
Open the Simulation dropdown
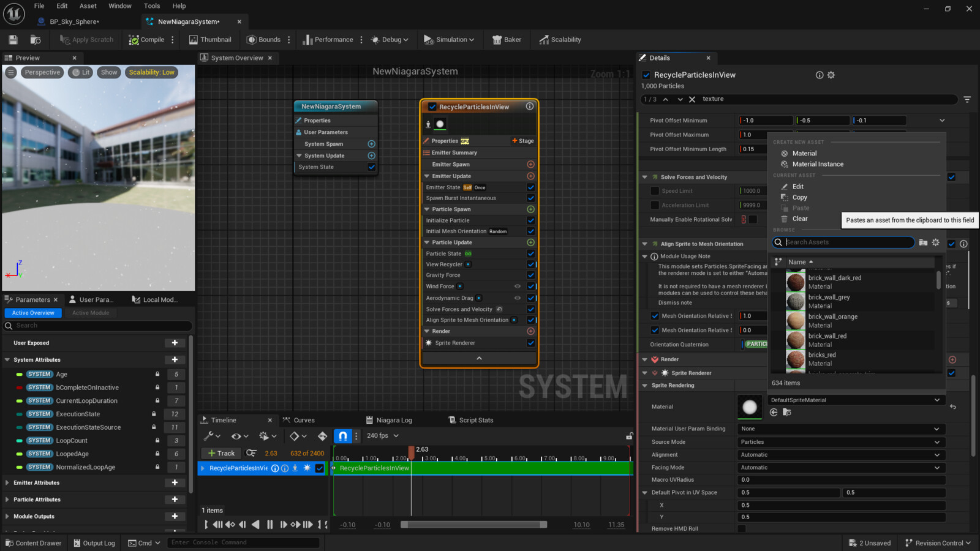(x=449, y=40)
